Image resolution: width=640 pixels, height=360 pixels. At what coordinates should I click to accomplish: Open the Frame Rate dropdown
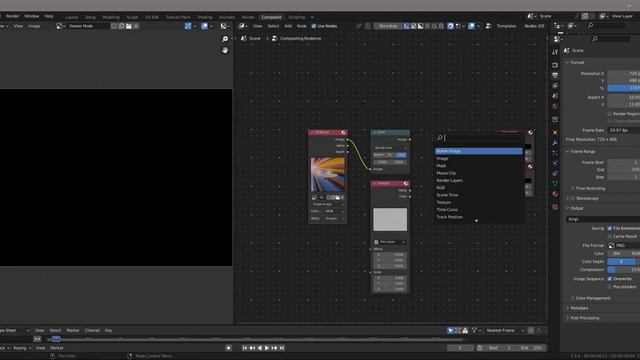click(x=624, y=130)
